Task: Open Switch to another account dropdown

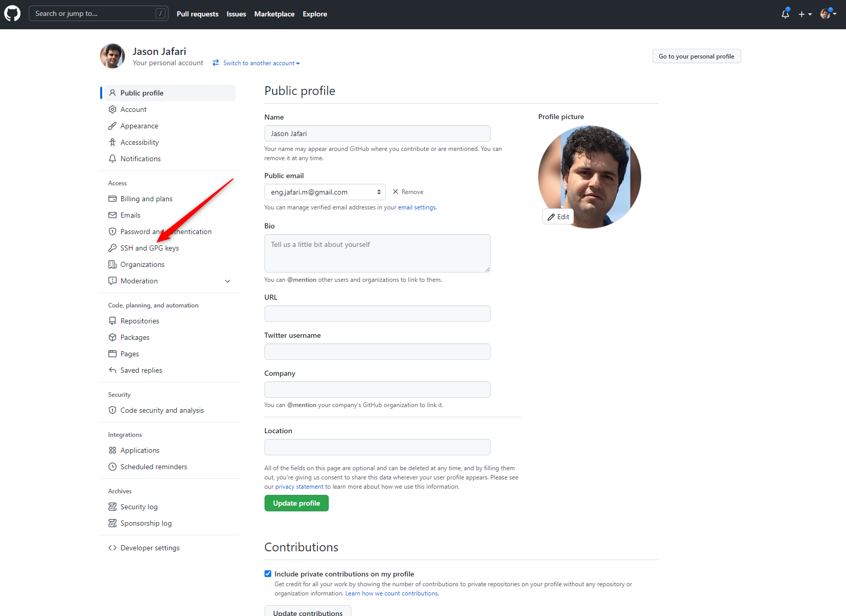Action: click(261, 63)
